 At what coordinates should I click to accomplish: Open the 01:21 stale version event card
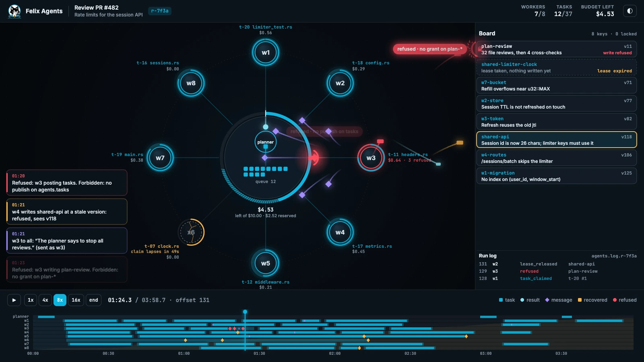(x=67, y=212)
